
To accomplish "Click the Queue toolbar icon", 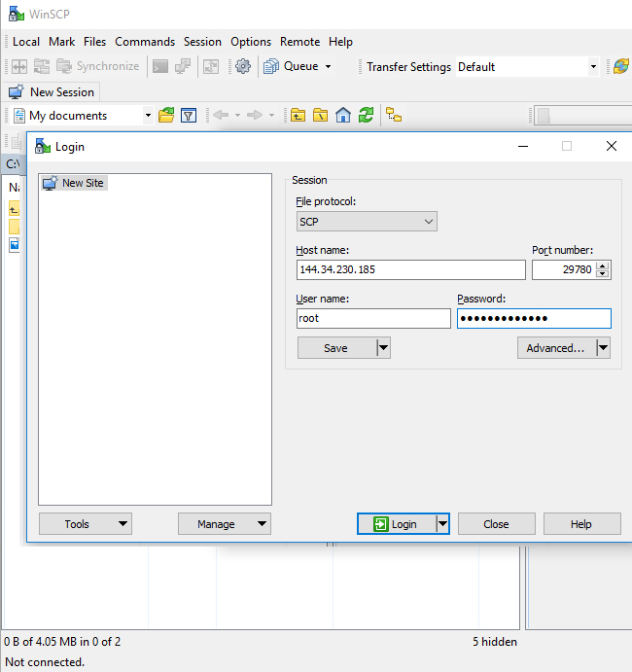I will [x=272, y=66].
